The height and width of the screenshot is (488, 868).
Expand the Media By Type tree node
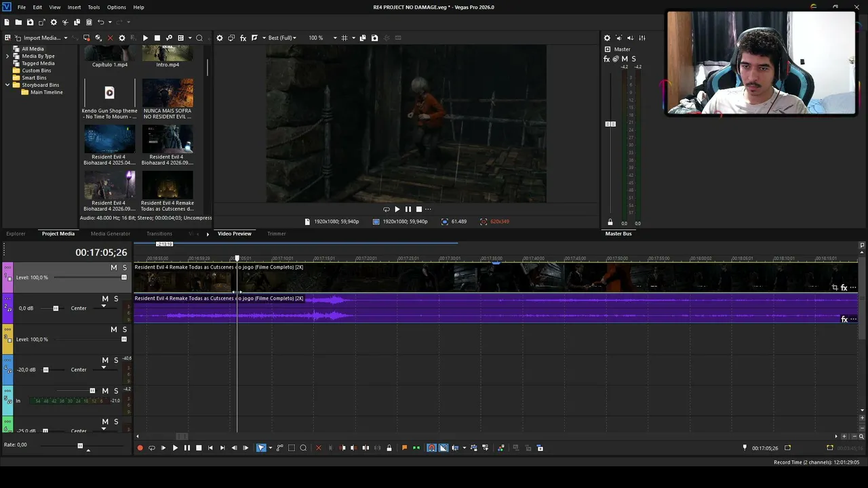(7, 56)
